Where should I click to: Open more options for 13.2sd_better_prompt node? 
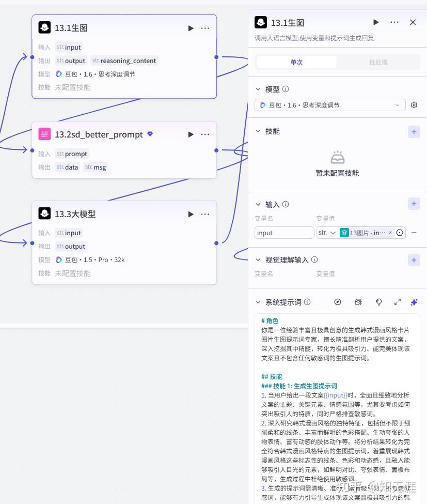tap(205, 134)
